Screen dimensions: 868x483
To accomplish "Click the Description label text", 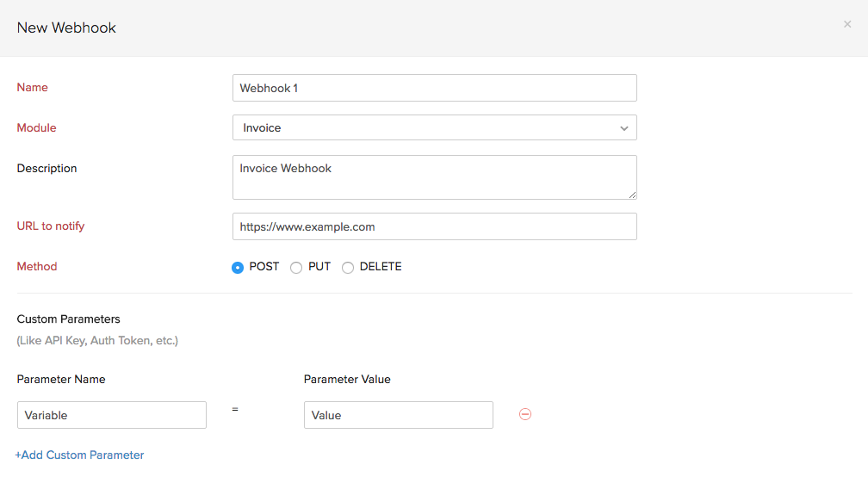I will tap(47, 168).
